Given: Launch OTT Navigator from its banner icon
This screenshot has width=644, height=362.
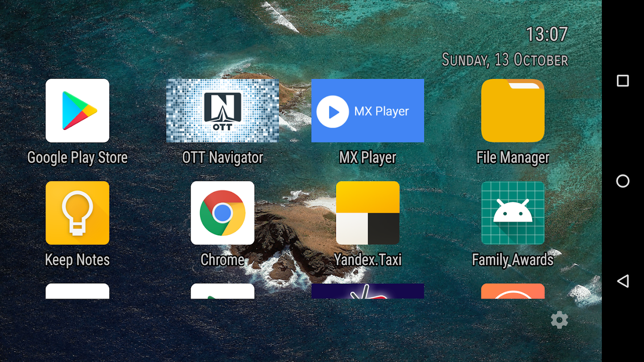Looking at the screenshot, I should [x=222, y=110].
